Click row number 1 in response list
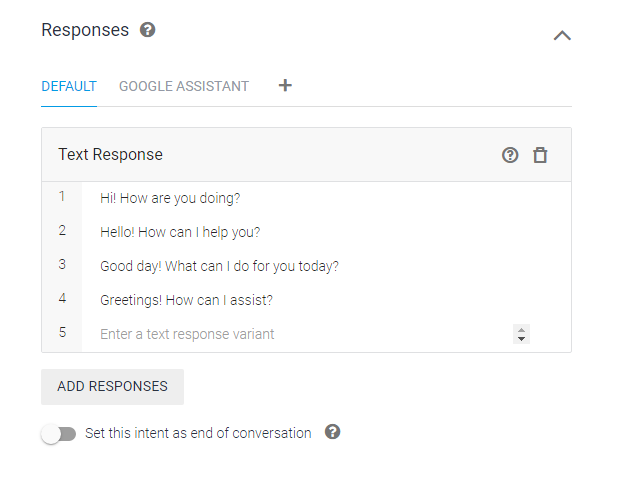 pos(62,197)
